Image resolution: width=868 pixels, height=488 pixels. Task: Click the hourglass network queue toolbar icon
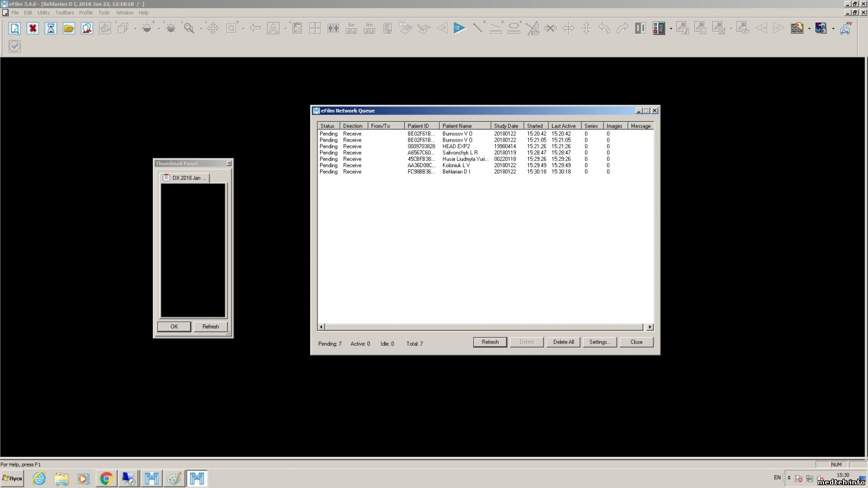click(x=51, y=28)
